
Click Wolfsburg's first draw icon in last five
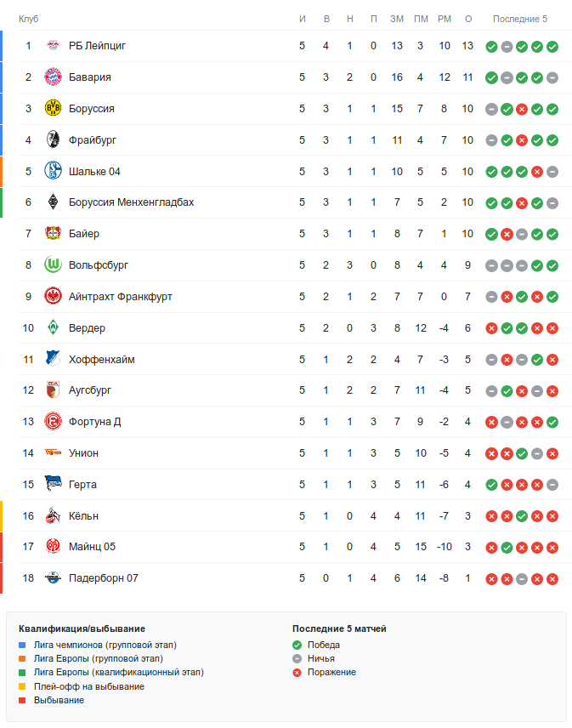pos(491,265)
